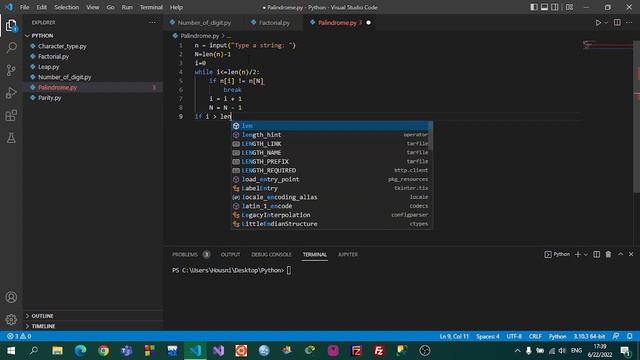
Task: Open notifications bell in status bar
Action: 629,336
